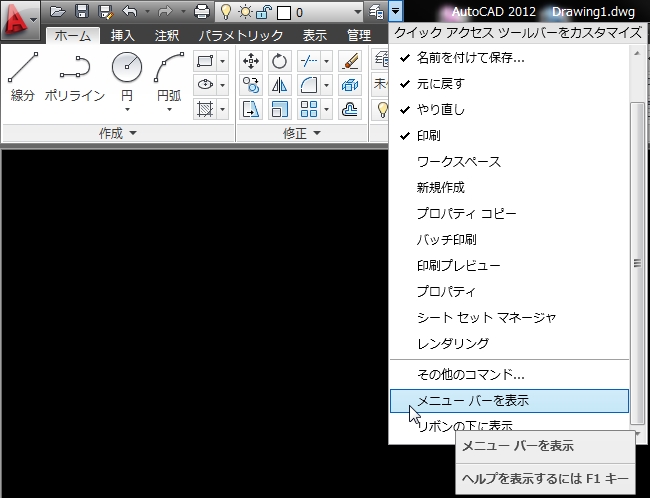Click the layer properties icon in toolbar
The height and width of the screenshot is (498, 650).
pos(376,12)
